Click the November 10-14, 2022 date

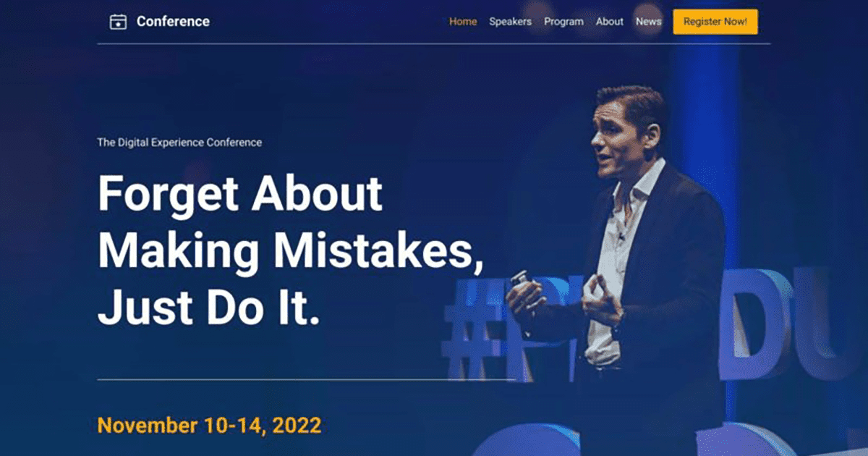pos(209,425)
